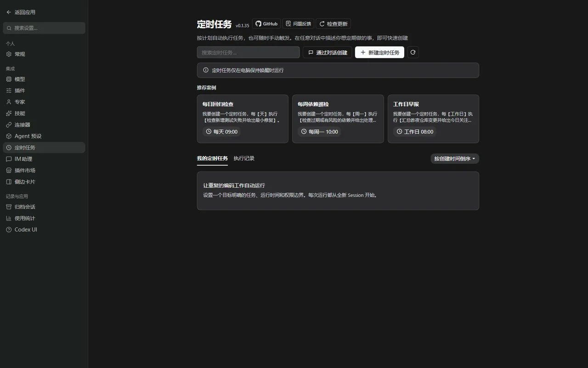
Task: Click the 侧边卡片 panel icon
Action: pos(9,182)
